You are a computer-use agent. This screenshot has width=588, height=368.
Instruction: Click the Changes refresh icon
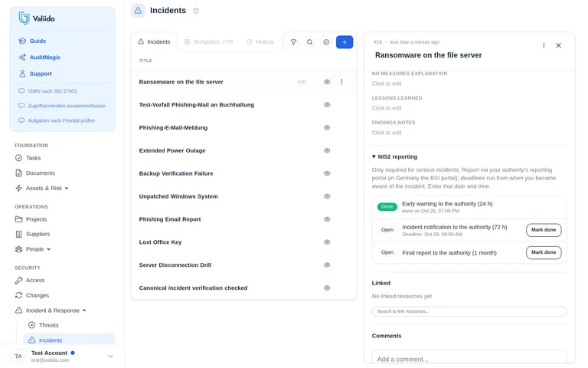18,295
